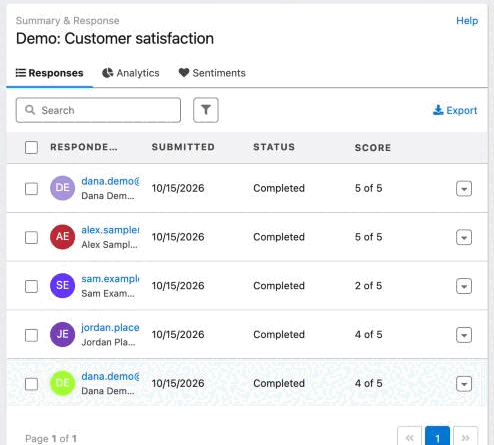This screenshot has height=445, width=494.
Task: Switch to the Sentiments tab
Action: [212, 73]
